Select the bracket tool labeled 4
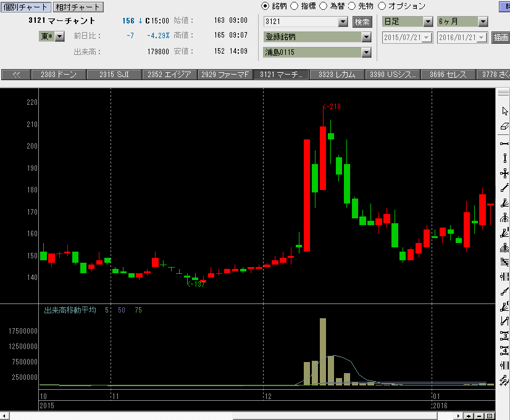This screenshot has width=510, height=420. tap(504, 351)
